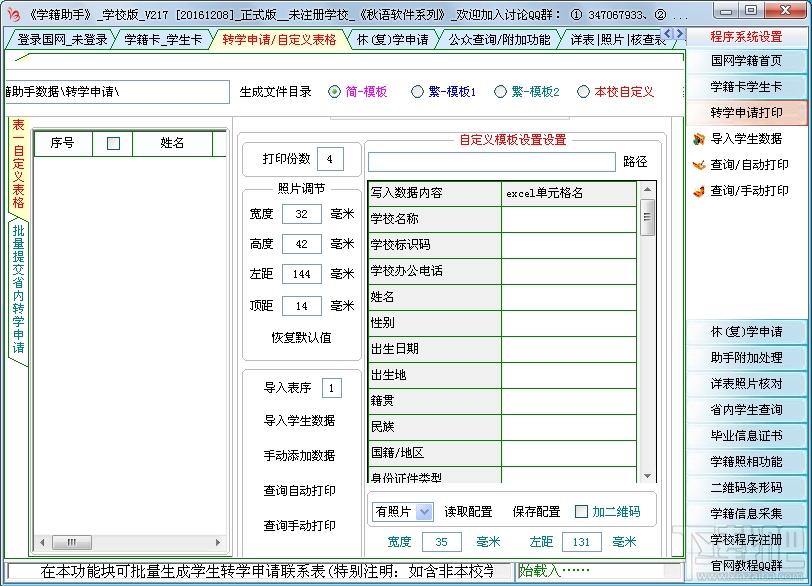Click the excel cell for 学校名称 row
This screenshot has height=586, width=812.
click(569, 219)
